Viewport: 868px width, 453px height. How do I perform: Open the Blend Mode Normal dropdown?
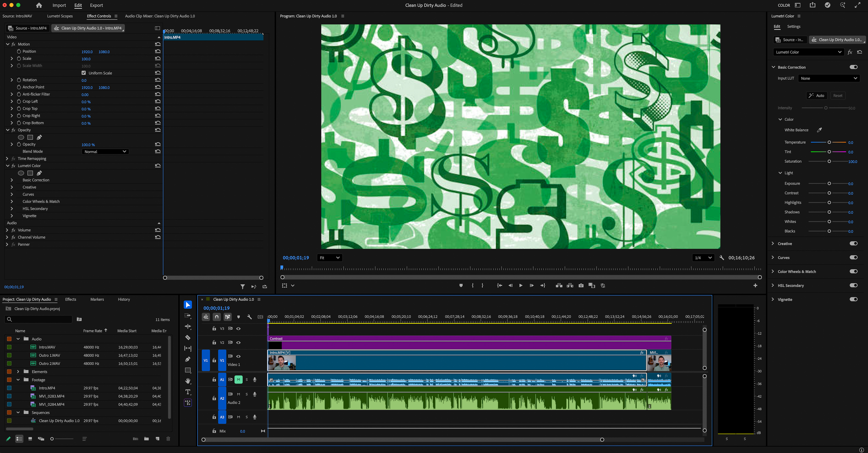coord(105,152)
